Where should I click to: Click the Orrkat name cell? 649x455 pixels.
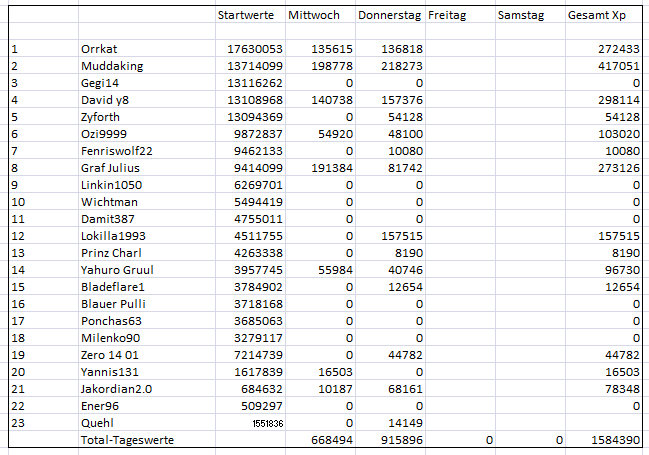tap(147, 49)
